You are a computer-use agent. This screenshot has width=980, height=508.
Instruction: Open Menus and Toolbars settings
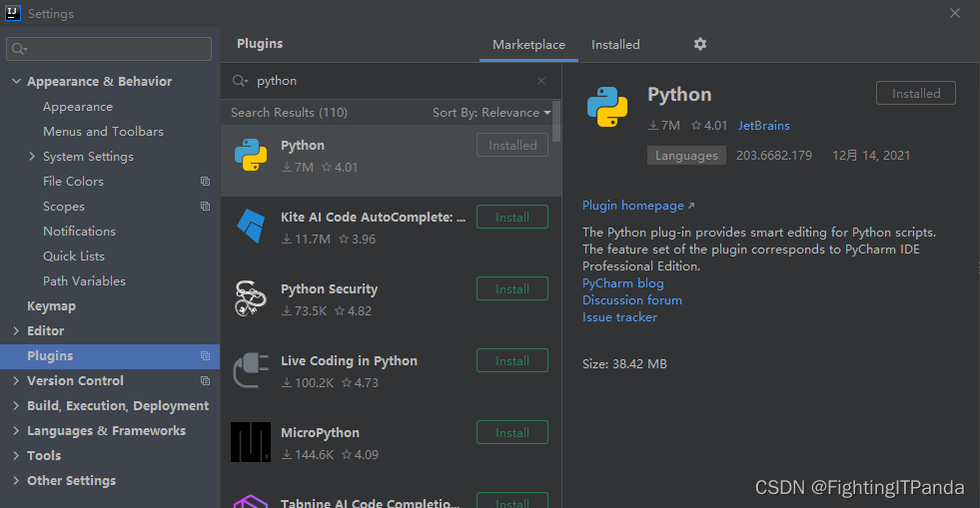pyautogui.click(x=103, y=131)
